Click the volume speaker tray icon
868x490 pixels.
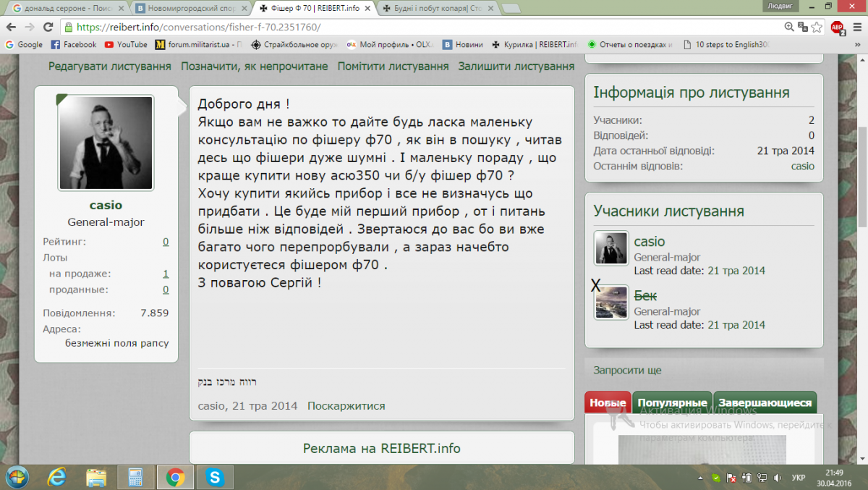778,478
